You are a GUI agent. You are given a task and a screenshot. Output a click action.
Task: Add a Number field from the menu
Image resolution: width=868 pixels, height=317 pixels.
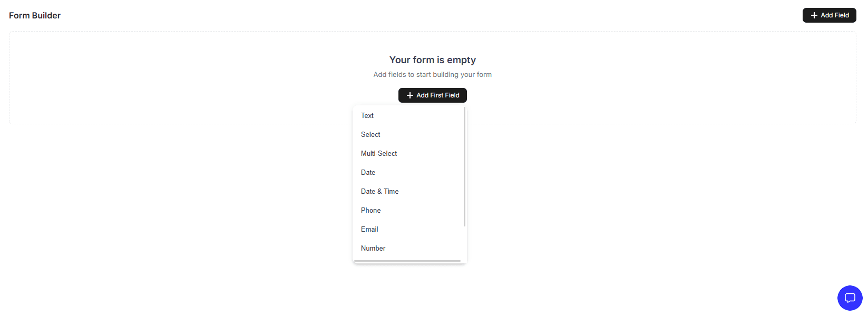373,248
